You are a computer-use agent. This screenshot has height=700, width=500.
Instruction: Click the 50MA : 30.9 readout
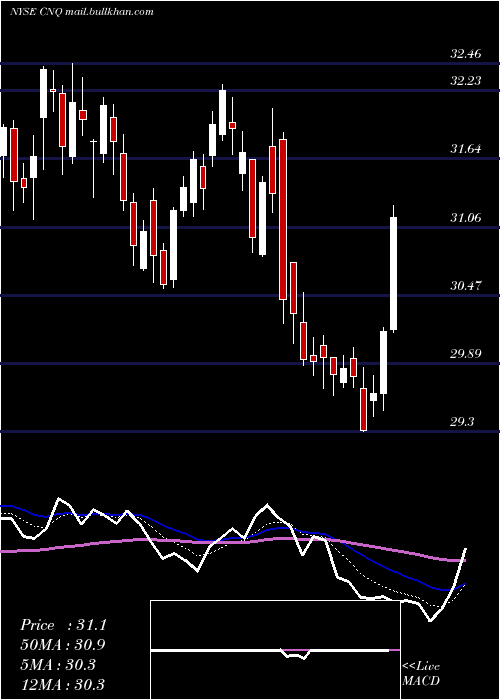[x=63, y=645]
